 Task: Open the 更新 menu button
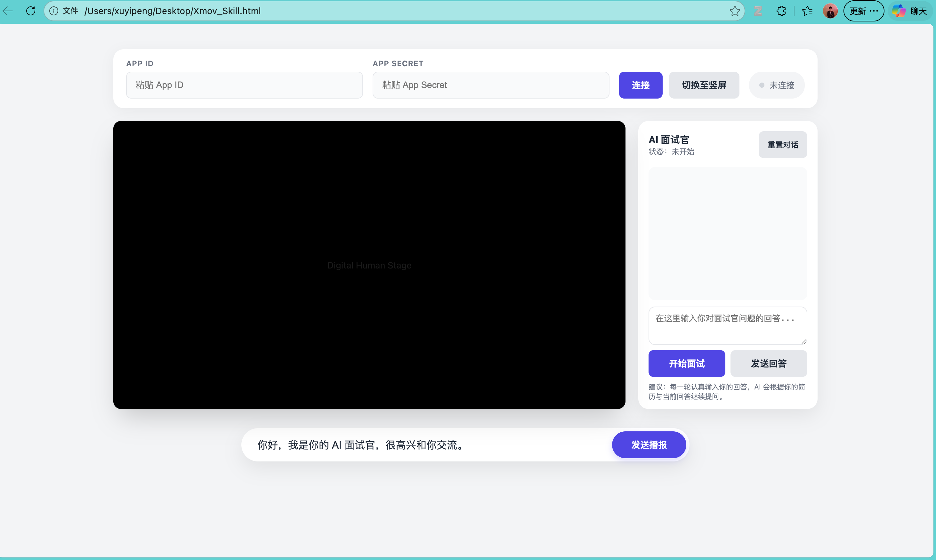pyautogui.click(x=864, y=11)
